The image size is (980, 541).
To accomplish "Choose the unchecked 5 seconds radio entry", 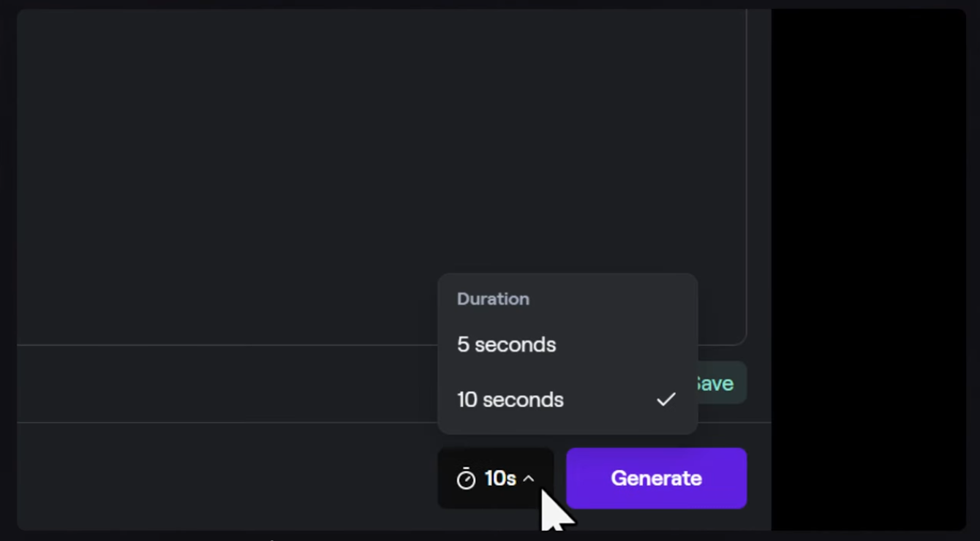I will click(568, 344).
